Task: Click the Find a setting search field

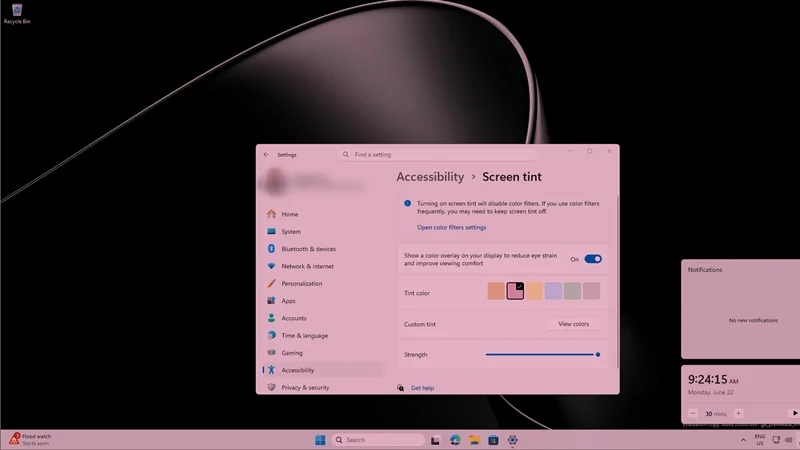Action: point(439,154)
